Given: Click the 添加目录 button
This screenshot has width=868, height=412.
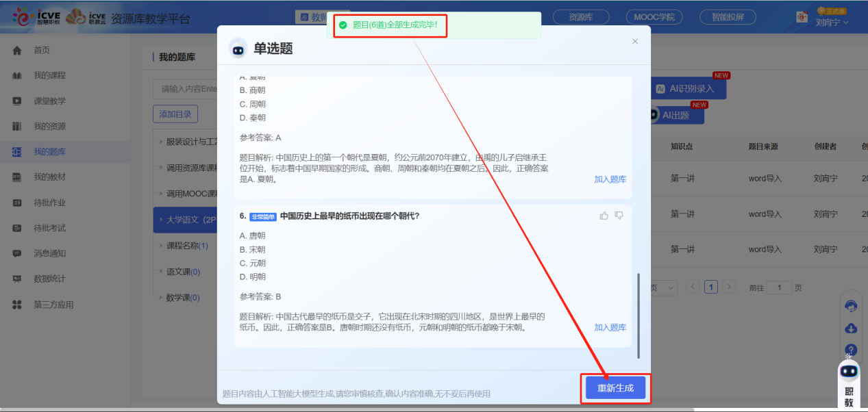Looking at the screenshot, I should click(175, 114).
